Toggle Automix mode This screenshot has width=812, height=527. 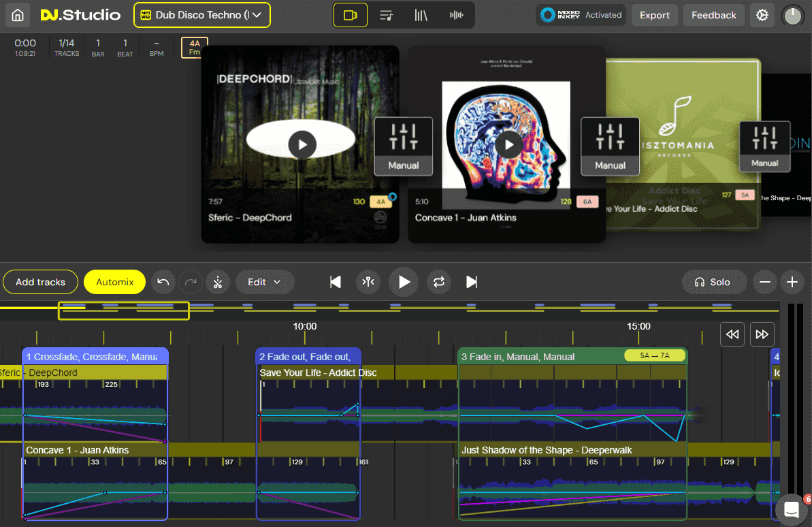114,281
